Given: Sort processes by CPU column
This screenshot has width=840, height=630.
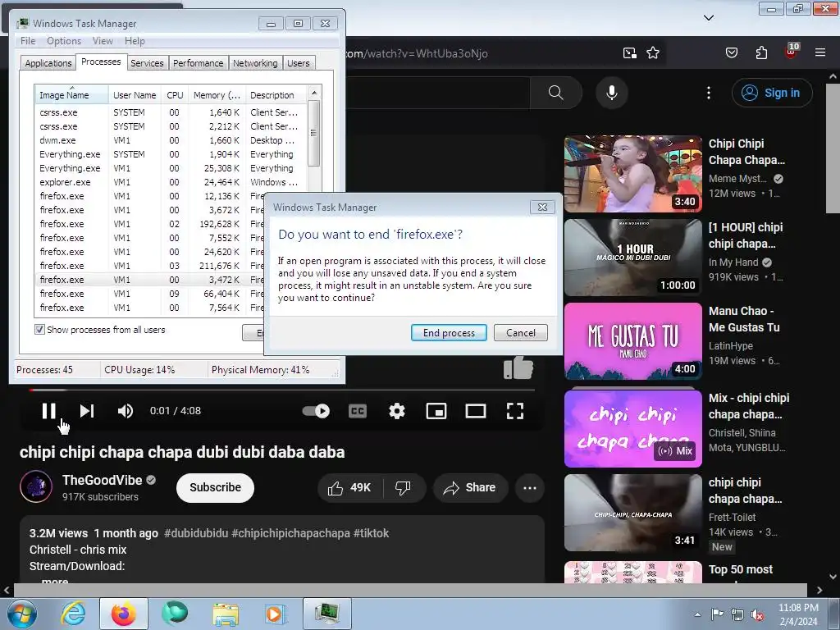Looking at the screenshot, I should point(175,95).
